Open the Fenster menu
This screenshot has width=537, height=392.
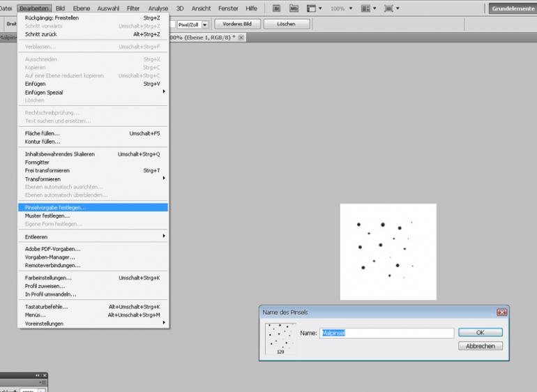[x=228, y=8]
